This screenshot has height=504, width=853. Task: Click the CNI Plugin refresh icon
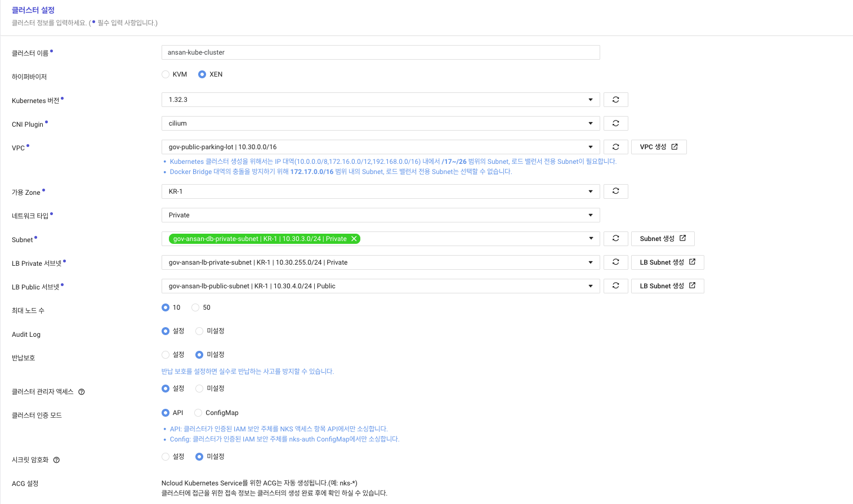coord(615,123)
